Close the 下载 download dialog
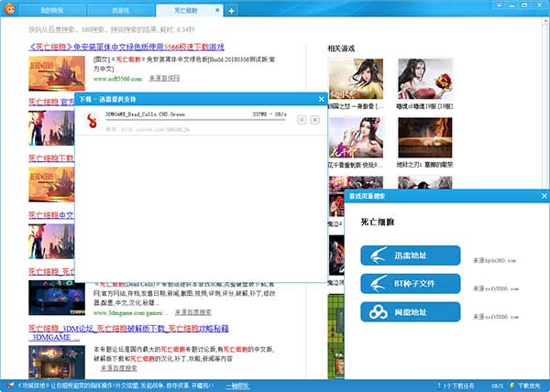The width and height of the screenshot is (550, 392). pyautogui.click(x=322, y=100)
